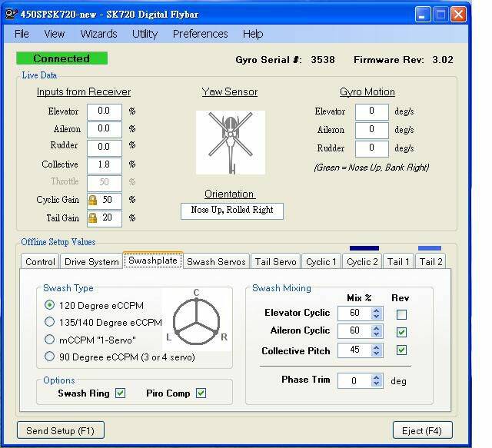Minimize the SK720 window
This screenshot has width=492, height=448.
point(422,15)
